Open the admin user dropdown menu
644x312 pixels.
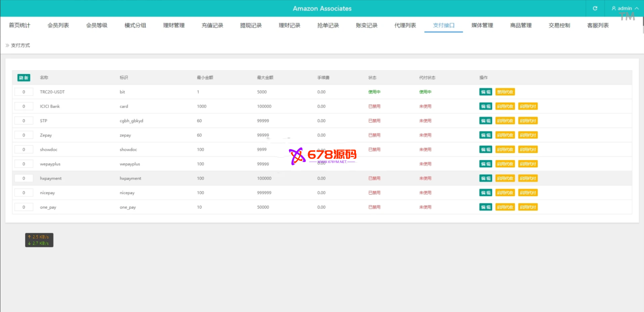[625, 8]
